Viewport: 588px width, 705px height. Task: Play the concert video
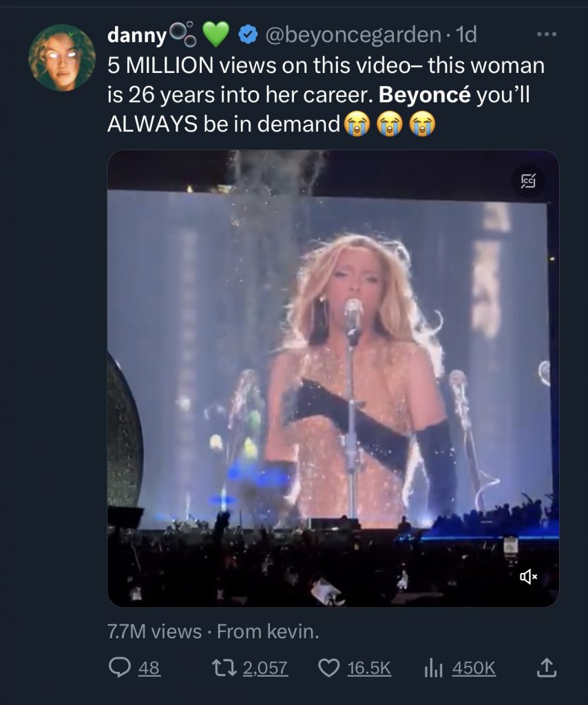(333, 378)
